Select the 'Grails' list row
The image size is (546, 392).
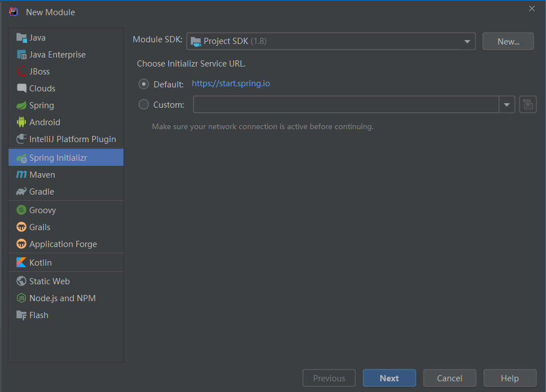coord(66,227)
